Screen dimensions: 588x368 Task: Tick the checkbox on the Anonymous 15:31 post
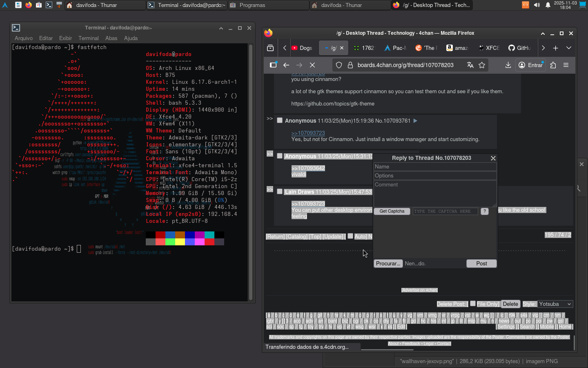click(x=280, y=156)
